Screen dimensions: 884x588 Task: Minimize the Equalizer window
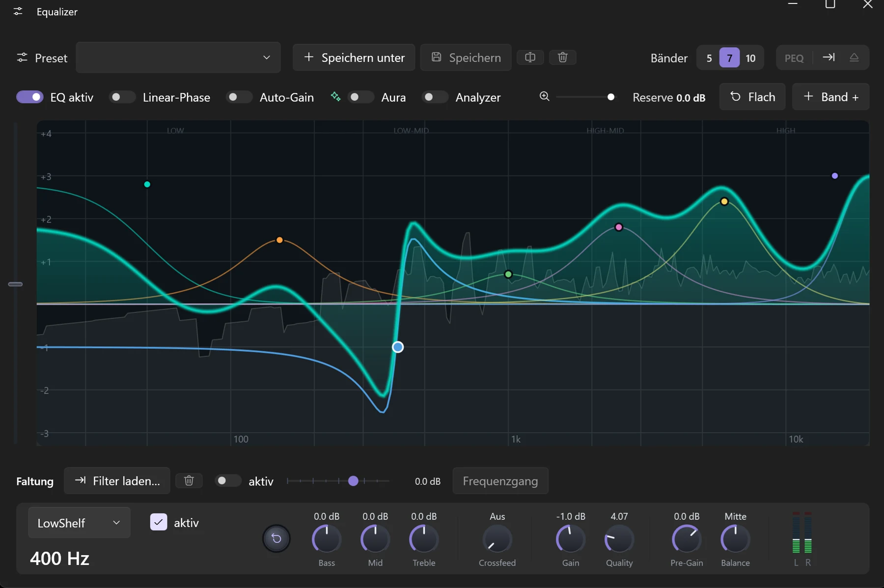[x=793, y=4]
